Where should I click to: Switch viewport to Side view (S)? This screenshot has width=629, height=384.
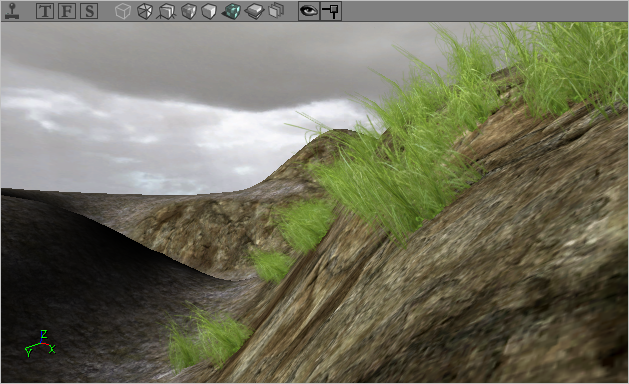89,11
